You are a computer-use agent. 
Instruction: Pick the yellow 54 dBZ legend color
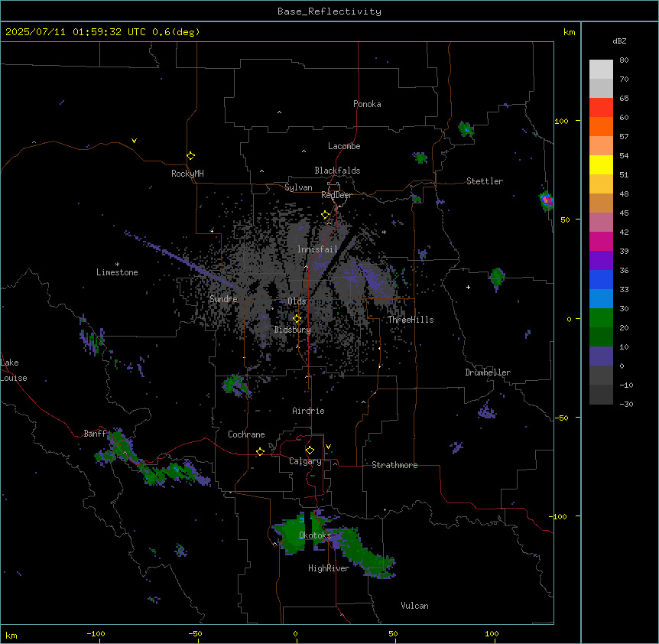(x=601, y=164)
